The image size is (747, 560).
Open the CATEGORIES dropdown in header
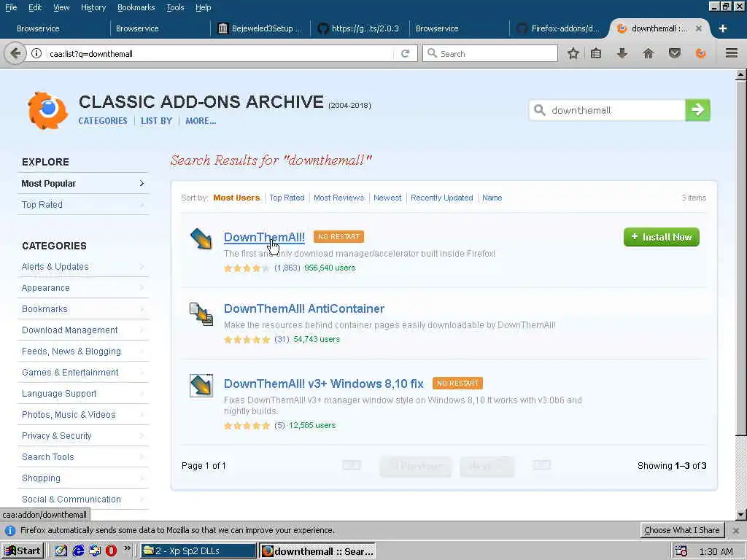click(103, 121)
